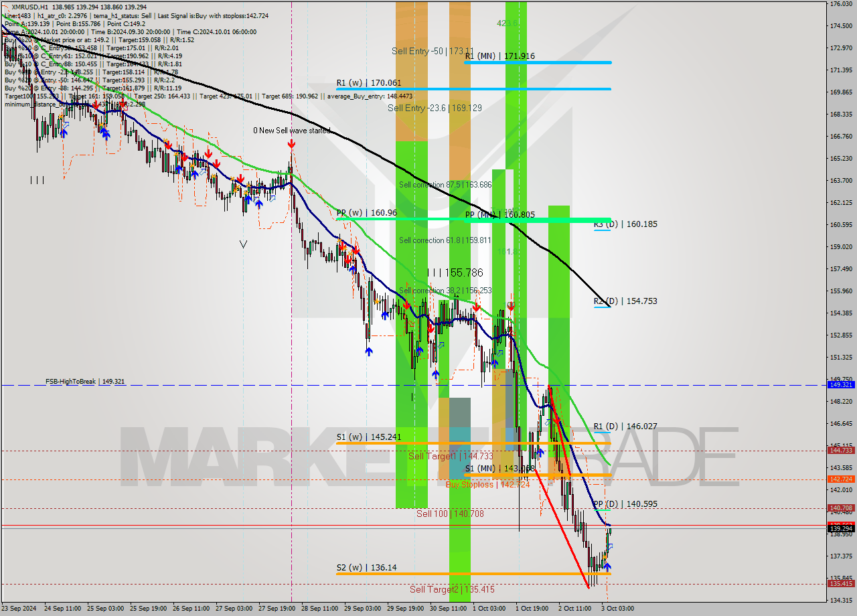Click the 'S2 (w) | 136.14' support label
The height and width of the screenshot is (616, 857).
pyautogui.click(x=366, y=568)
